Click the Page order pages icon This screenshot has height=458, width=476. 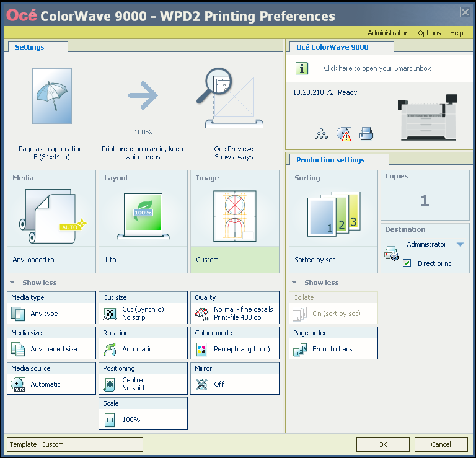click(x=300, y=350)
